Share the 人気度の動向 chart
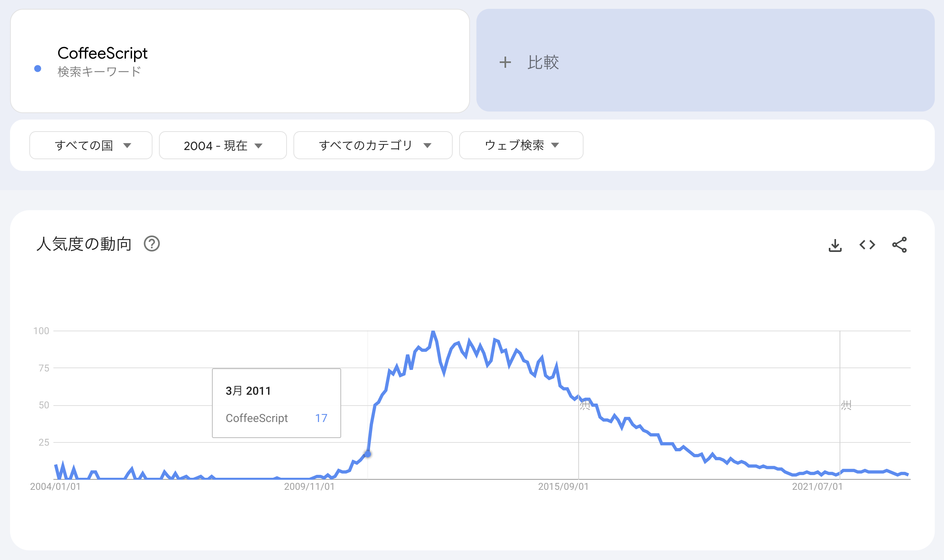This screenshot has height=560, width=944. [899, 245]
